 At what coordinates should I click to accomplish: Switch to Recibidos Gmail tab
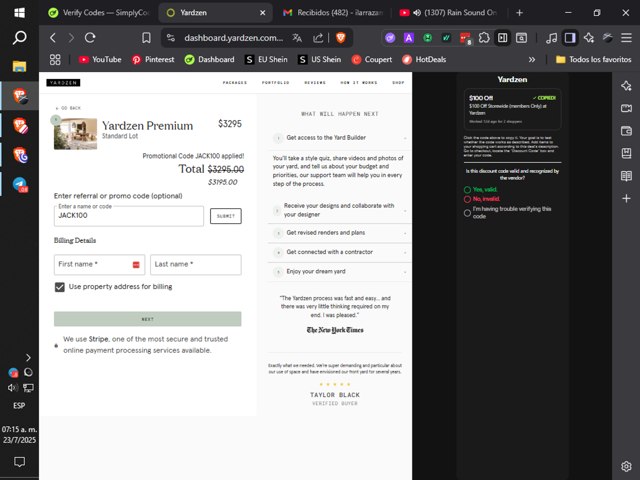click(333, 13)
